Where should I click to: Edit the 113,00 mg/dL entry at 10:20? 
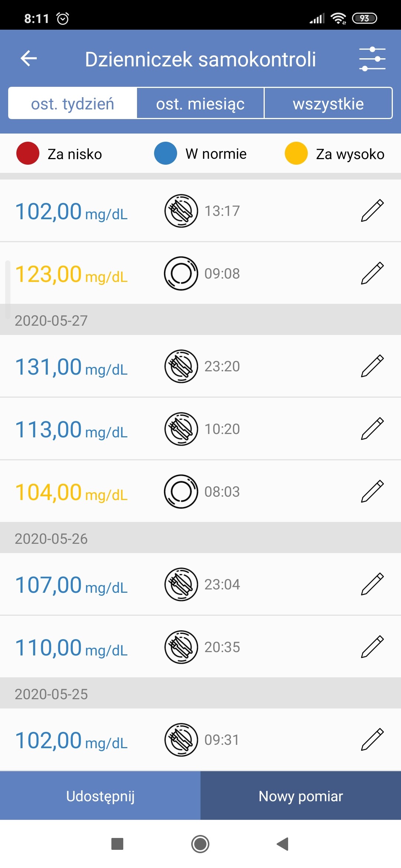(x=372, y=429)
